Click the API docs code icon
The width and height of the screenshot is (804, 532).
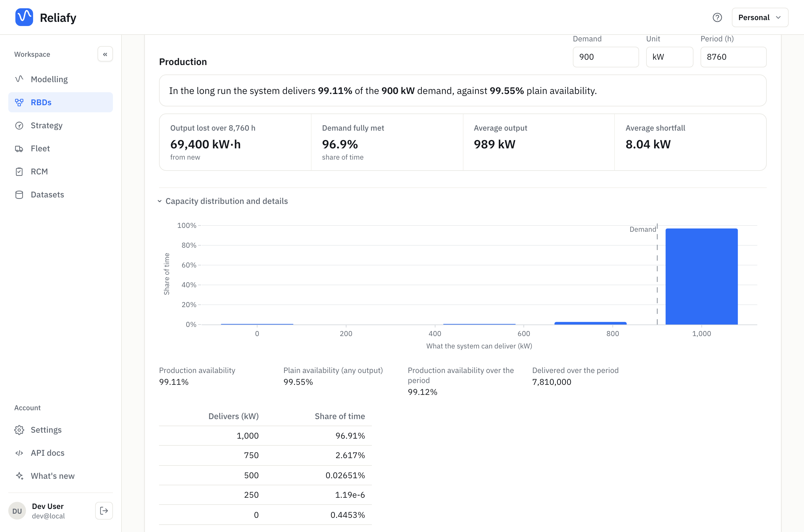[19, 453]
